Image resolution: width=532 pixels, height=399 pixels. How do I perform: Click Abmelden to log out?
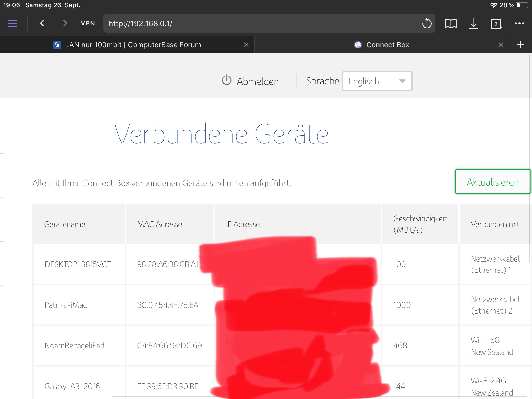[250, 81]
